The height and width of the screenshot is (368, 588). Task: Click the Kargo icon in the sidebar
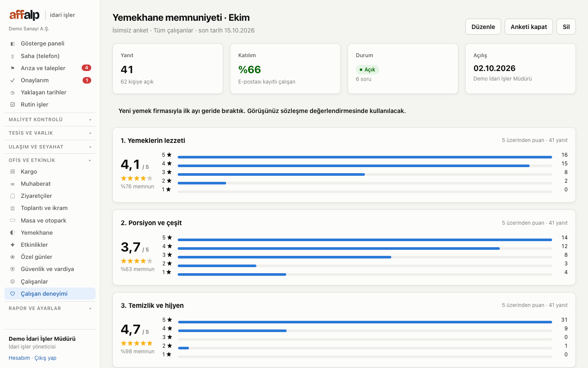pos(13,172)
